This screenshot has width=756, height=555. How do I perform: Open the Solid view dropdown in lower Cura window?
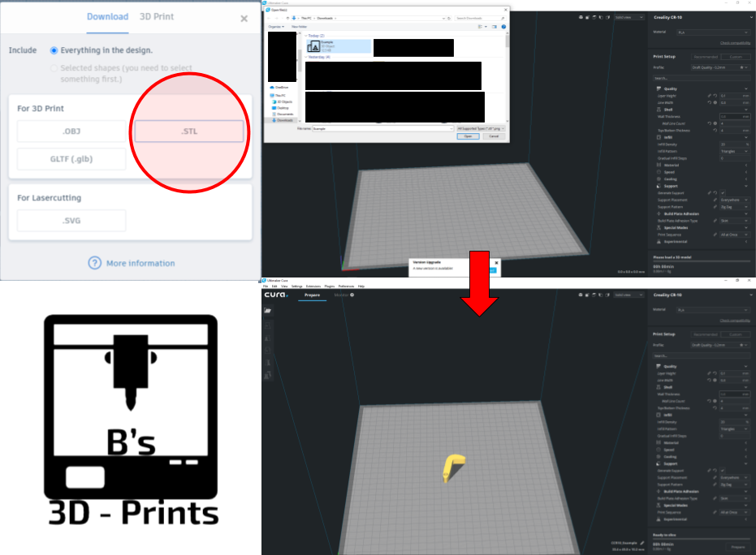629,294
